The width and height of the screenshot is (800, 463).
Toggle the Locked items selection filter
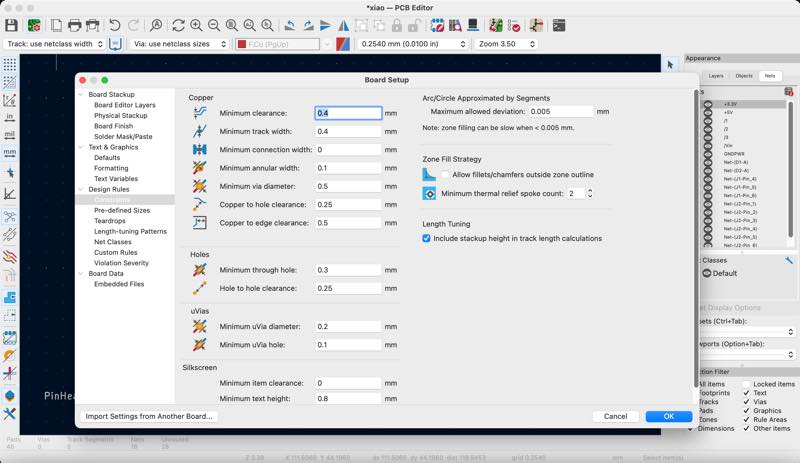pos(746,384)
